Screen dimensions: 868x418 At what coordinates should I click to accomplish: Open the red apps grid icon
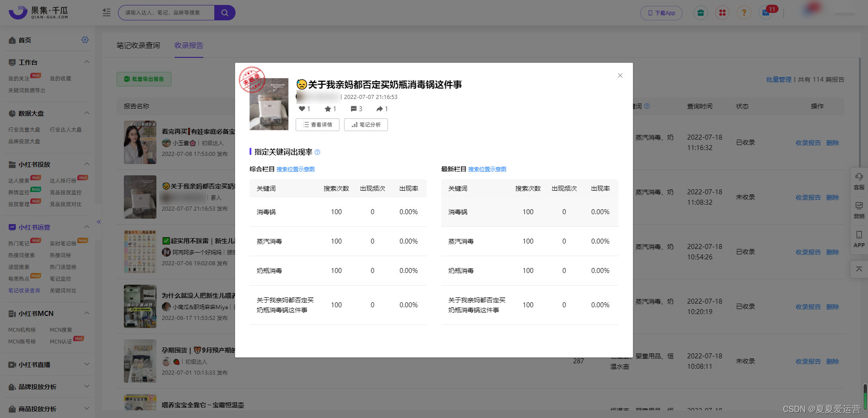coord(722,13)
